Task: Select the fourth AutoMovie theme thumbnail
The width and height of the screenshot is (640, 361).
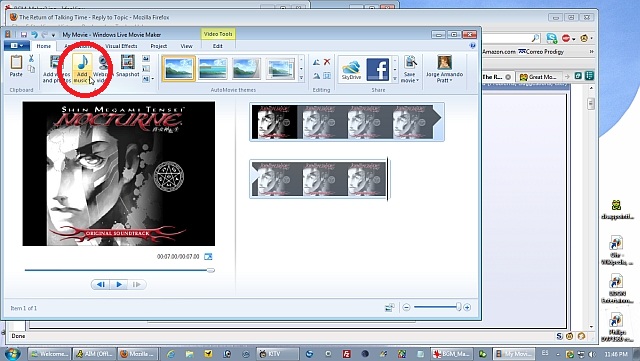Action: [280, 68]
